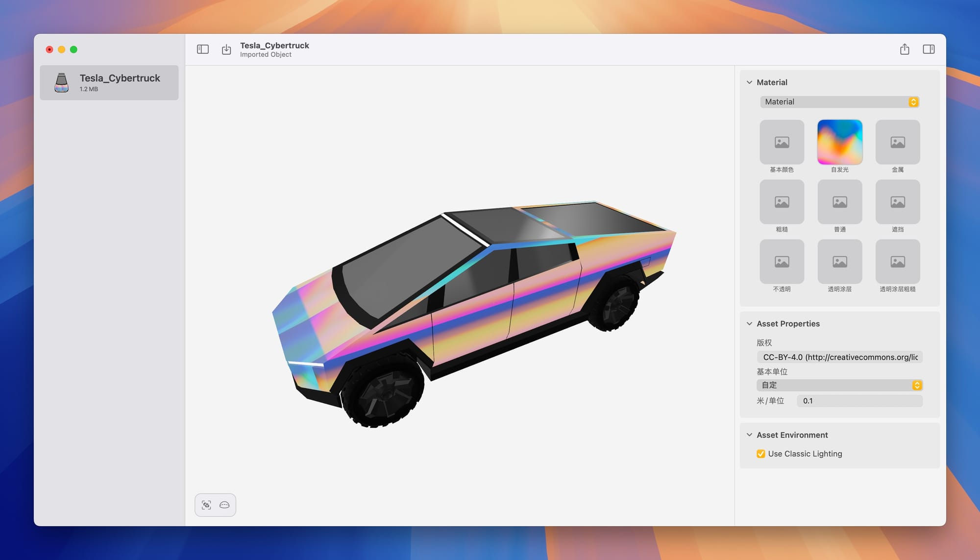Viewport: 980px width, 560px height.
Task: Click the 透明涂层 texture slot
Action: pos(839,262)
